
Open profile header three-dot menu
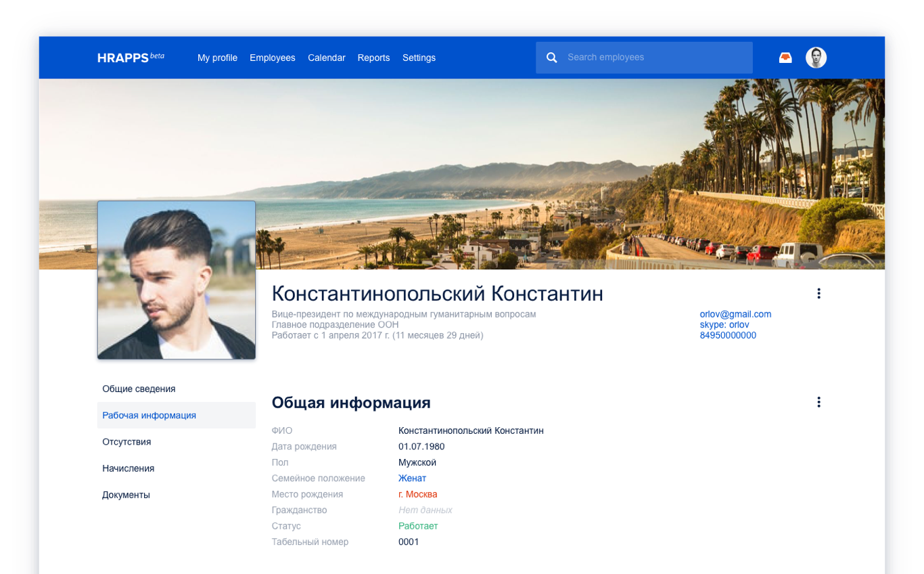[x=818, y=293]
